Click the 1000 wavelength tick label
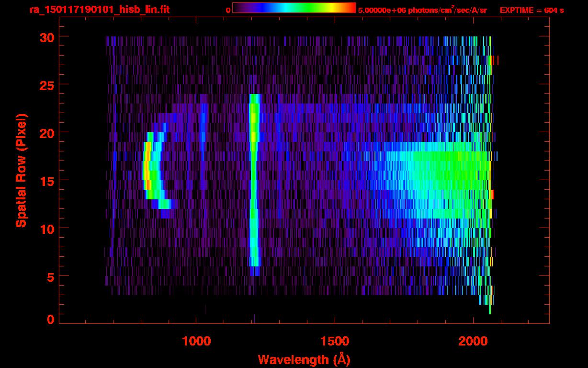588x368 pixels. [196, 341]
